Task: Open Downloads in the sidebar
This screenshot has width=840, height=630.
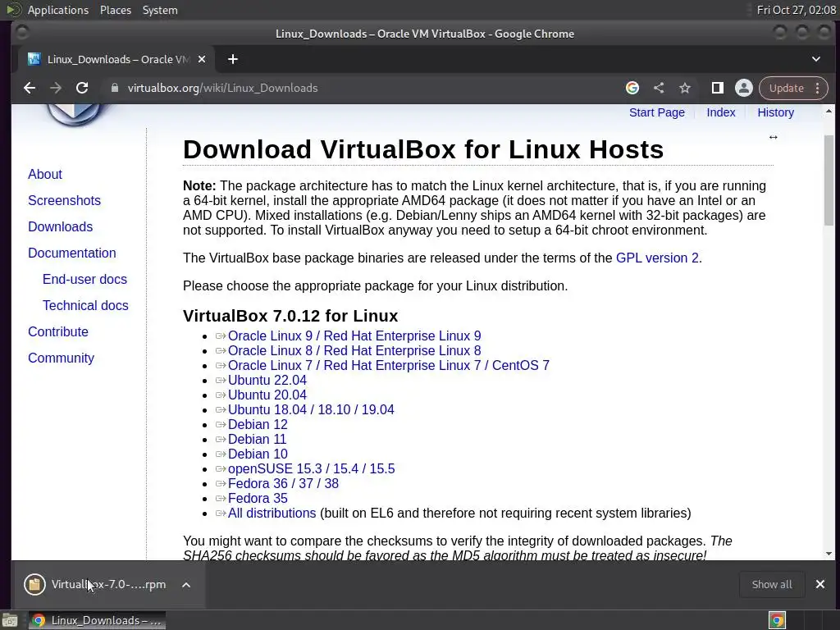Action: 60,226
